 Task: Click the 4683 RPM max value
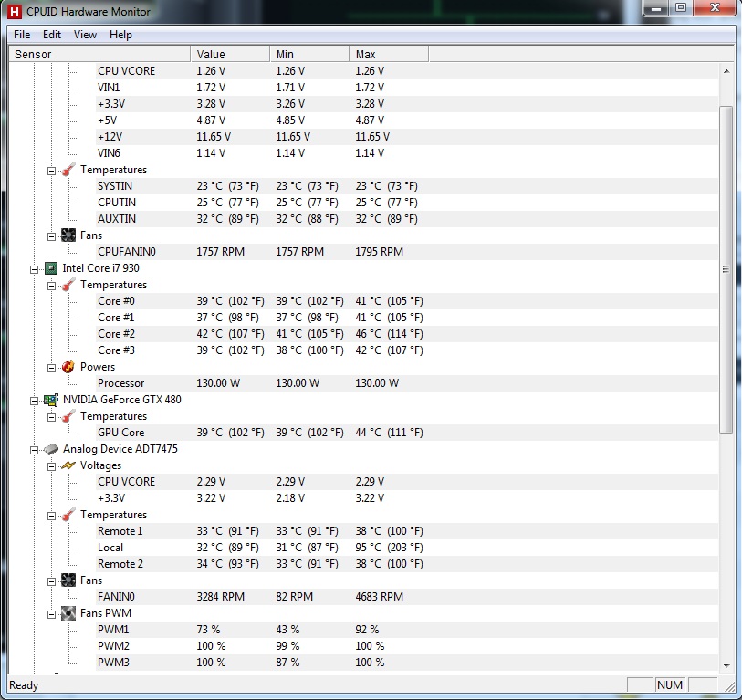click(379, 597)
